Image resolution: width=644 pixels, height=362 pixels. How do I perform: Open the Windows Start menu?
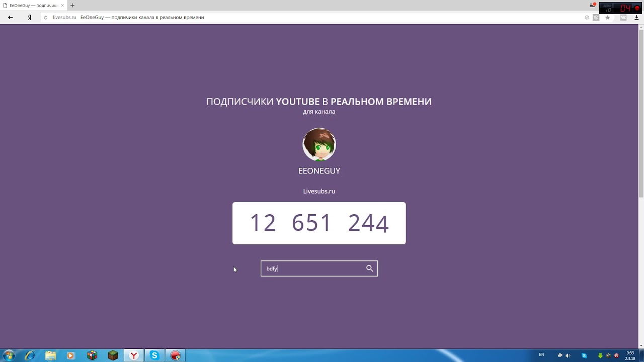pyautogui.click(x=9, y=355)
